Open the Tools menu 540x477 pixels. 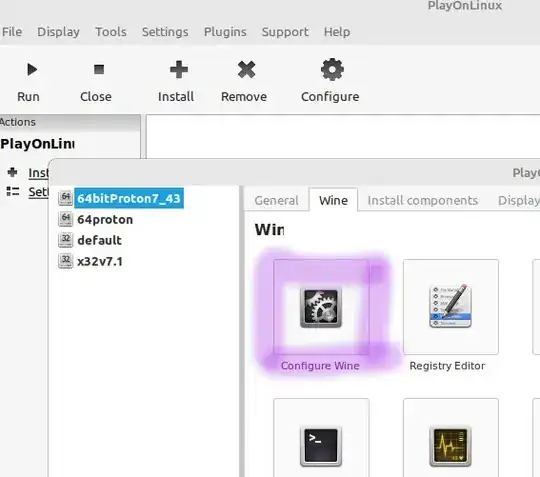click(x=111, y=32)
